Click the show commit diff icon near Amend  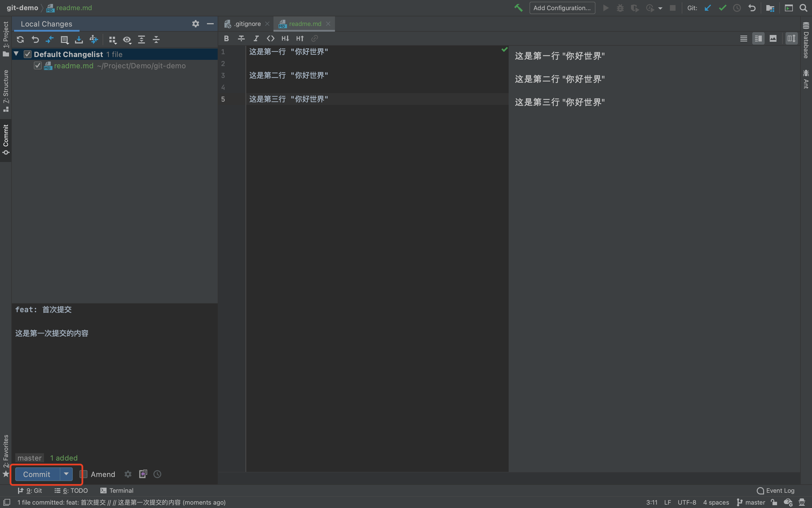143,474
